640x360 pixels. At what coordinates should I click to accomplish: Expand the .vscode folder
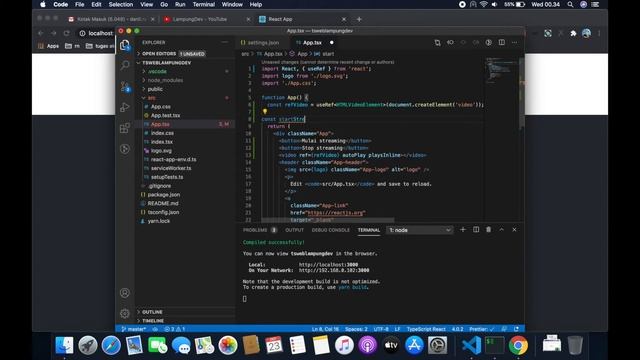185,71
